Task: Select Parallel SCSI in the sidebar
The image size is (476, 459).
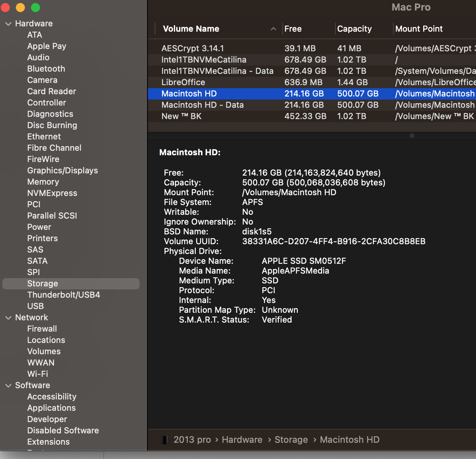Action: [52, 216]
